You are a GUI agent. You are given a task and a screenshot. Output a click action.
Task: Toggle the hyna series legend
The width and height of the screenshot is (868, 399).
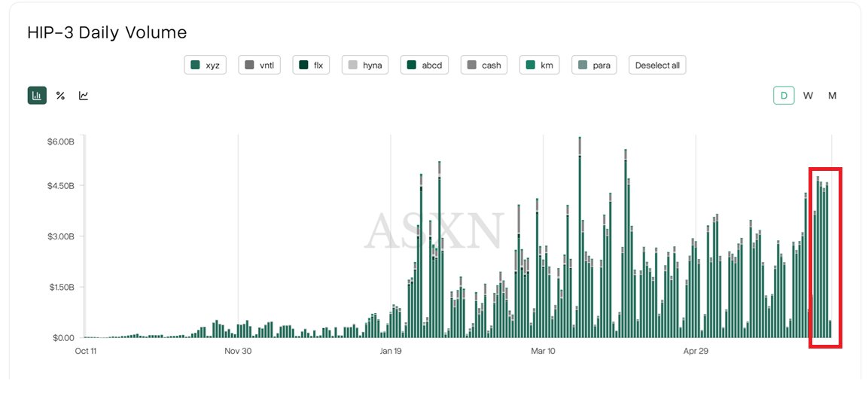pyautogui.click(x=365, y=65)
